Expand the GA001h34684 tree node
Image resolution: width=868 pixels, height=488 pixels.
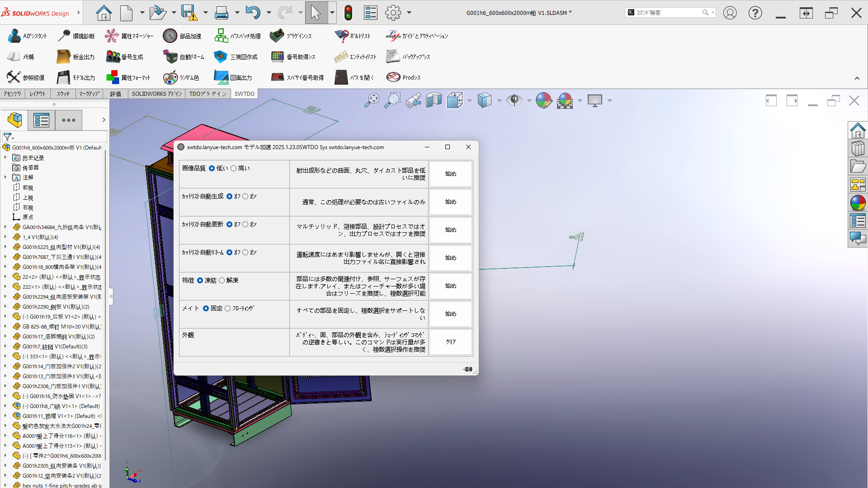pyautogui.click(x=5, y=227)
